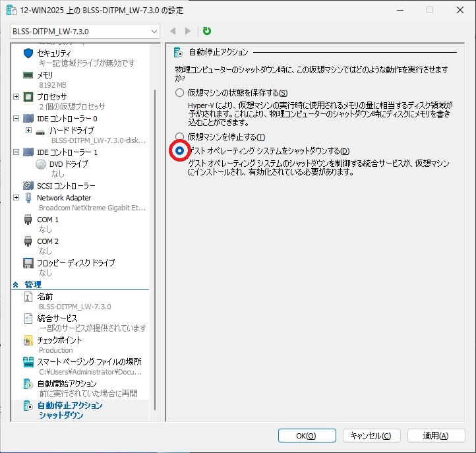The width and height of the screenshot is (476, 453).
Task: Click the 自動停止アクション sidebar icon
Action: pos(28,406)
